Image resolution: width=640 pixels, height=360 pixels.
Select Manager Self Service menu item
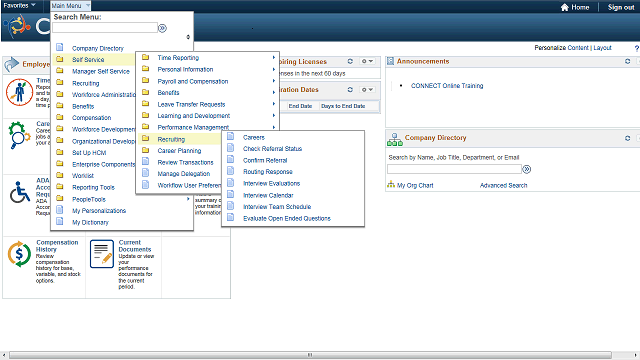point(101,71)
